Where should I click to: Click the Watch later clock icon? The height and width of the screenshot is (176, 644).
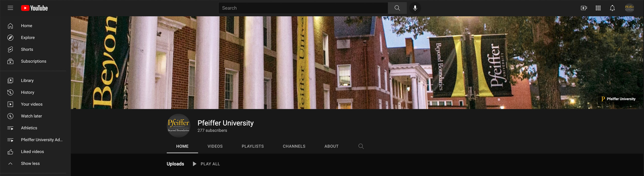10,116
